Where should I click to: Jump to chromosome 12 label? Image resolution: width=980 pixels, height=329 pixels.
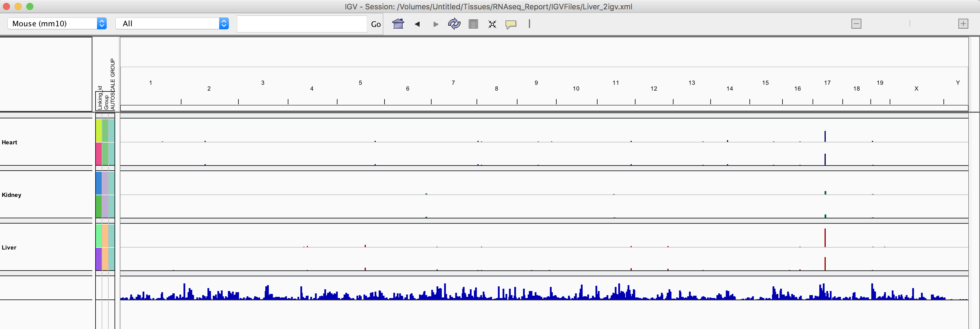coord(654,89)
